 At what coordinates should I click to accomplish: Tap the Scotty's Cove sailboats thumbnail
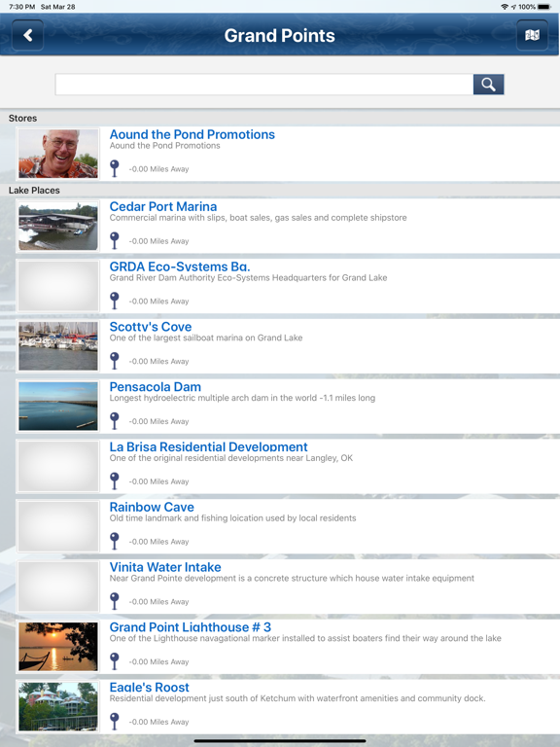58,346
